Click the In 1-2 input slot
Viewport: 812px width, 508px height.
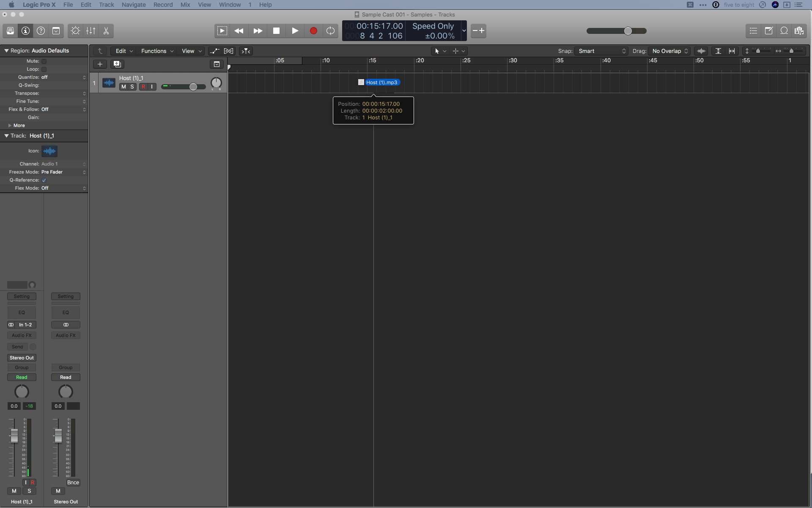(25, 325)
